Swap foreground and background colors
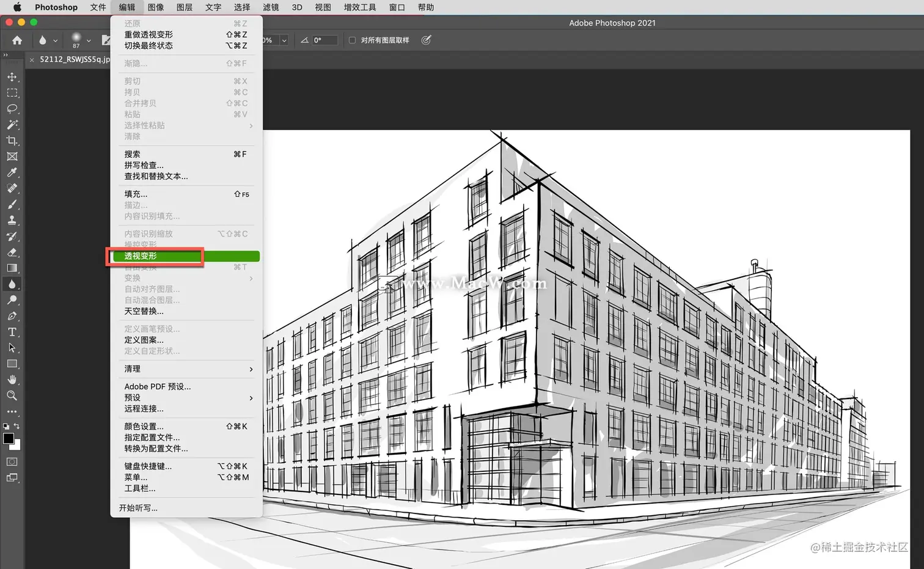 tap(17, 426)
